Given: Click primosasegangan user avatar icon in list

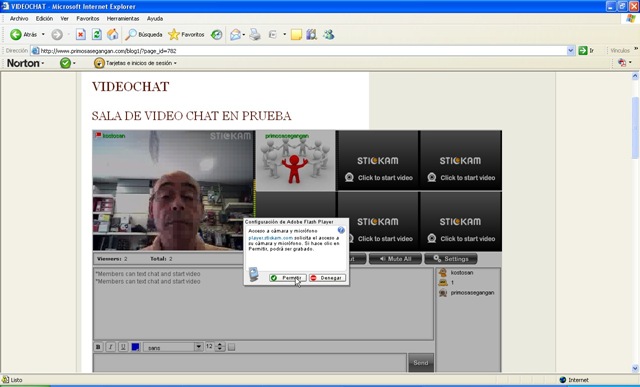Looking at the screenshot, I should [x=443, y=293].
